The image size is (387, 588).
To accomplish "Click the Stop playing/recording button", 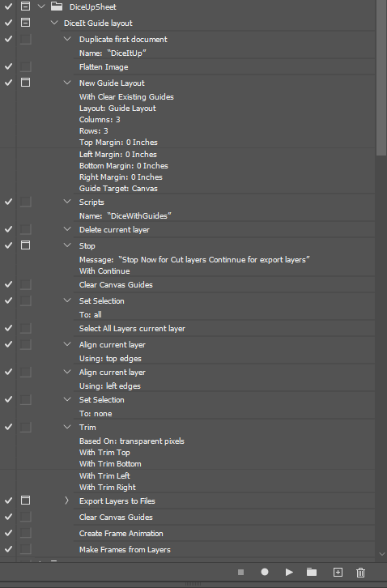I will coord(240,572).
